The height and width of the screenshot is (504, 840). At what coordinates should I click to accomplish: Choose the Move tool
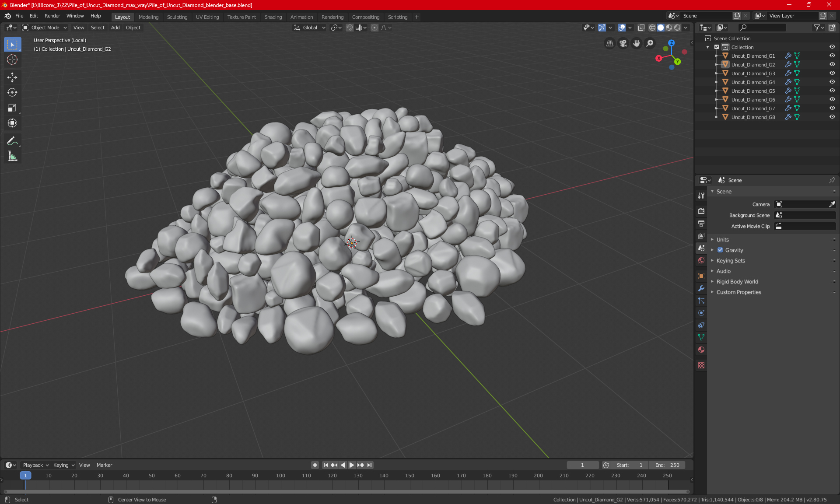tap(12, 77)
